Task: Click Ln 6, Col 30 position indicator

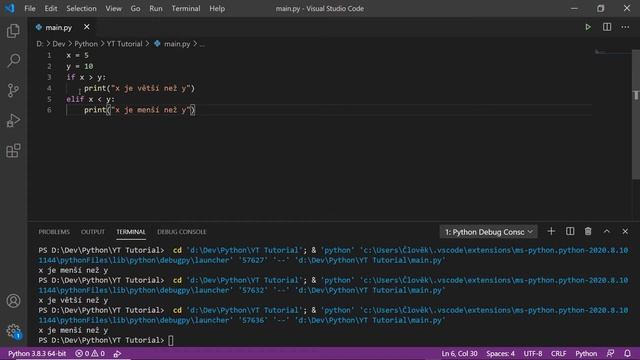Action: (x=459, y=353)
